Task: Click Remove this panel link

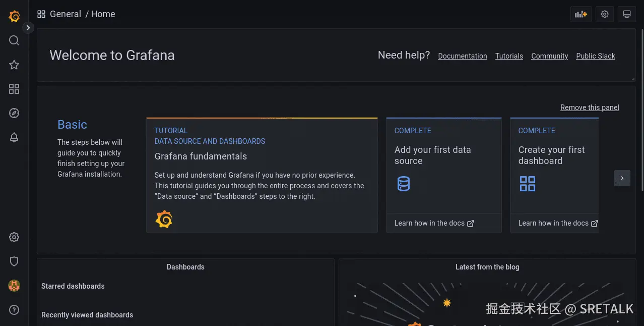Action: point(590,107)
